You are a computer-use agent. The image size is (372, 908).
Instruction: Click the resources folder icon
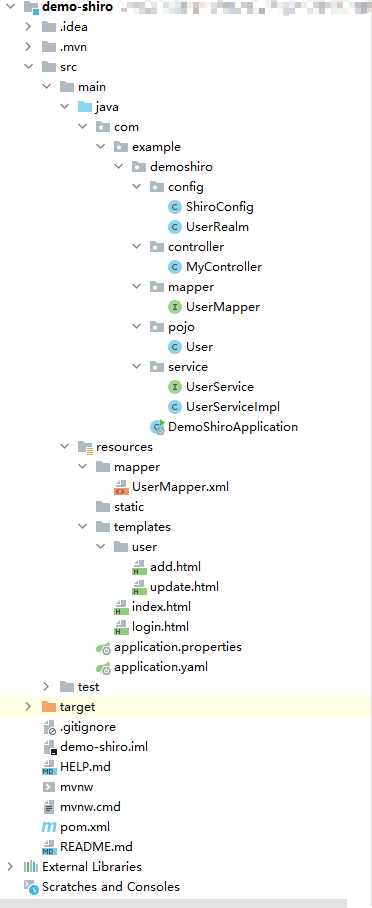(x=85, y=447)
